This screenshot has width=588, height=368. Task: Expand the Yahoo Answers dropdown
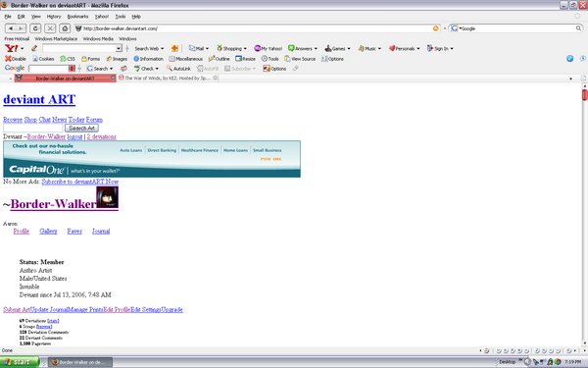point(316,49)
